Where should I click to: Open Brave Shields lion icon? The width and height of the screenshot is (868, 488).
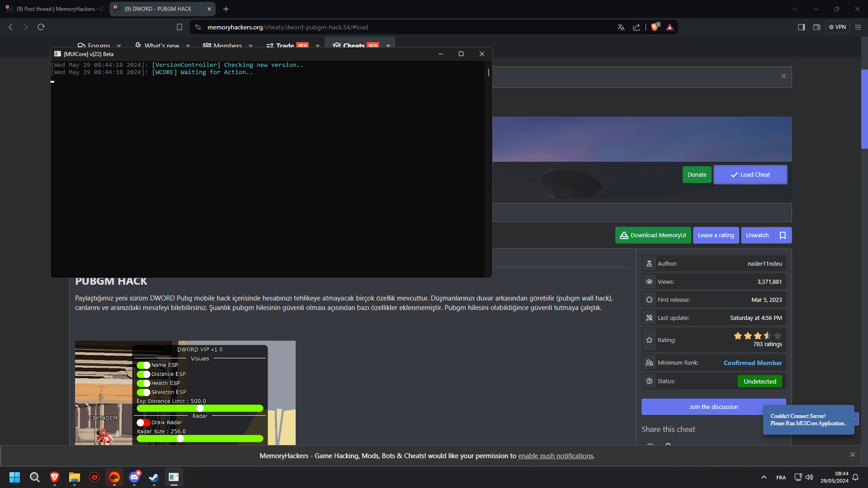pyautogui.click(x=655, y=27)
